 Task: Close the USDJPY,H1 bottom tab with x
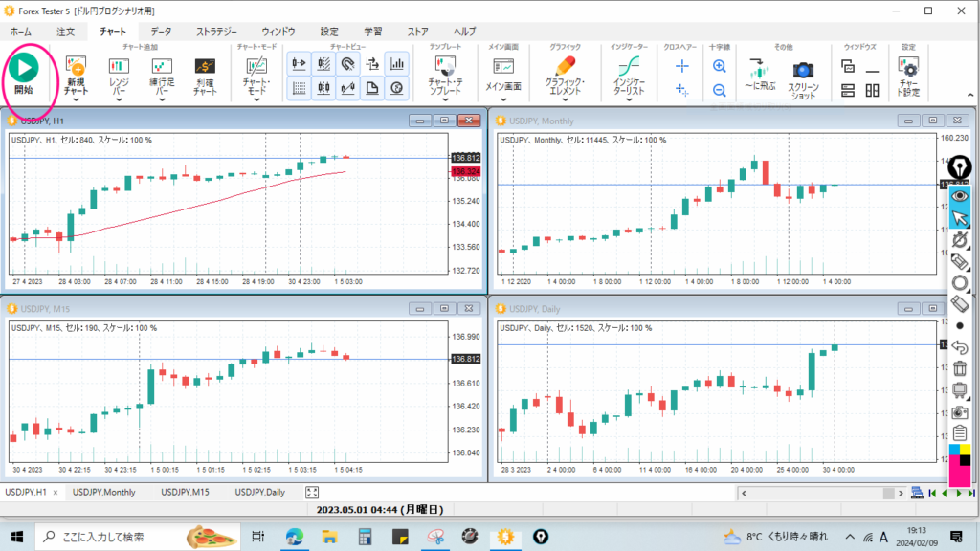[55, 493]
